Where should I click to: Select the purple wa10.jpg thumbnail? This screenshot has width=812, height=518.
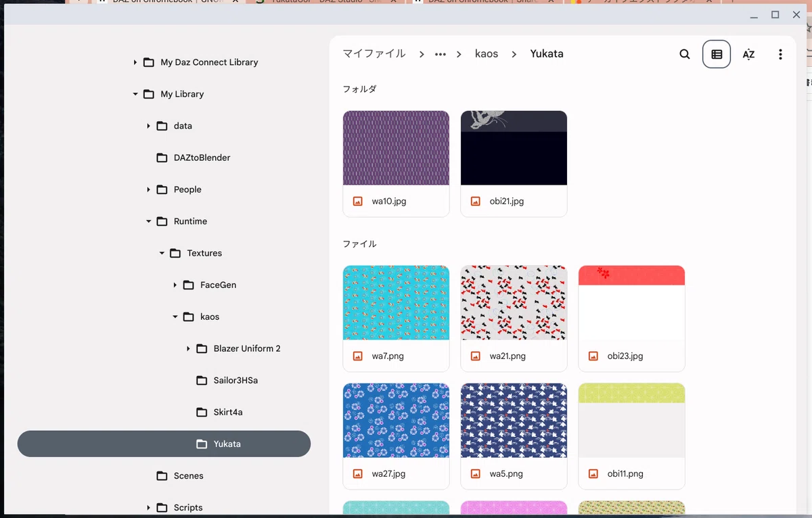pyautogui.click(x=396, y=148)
